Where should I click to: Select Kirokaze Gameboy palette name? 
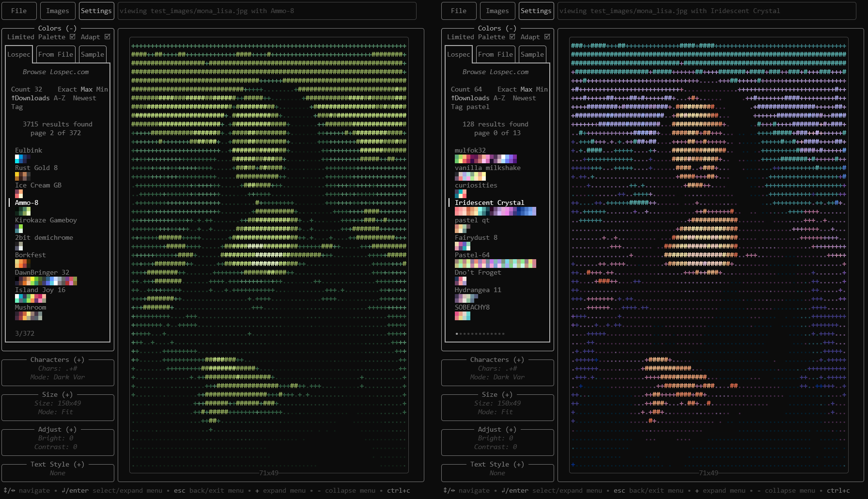tap(46, 220)
